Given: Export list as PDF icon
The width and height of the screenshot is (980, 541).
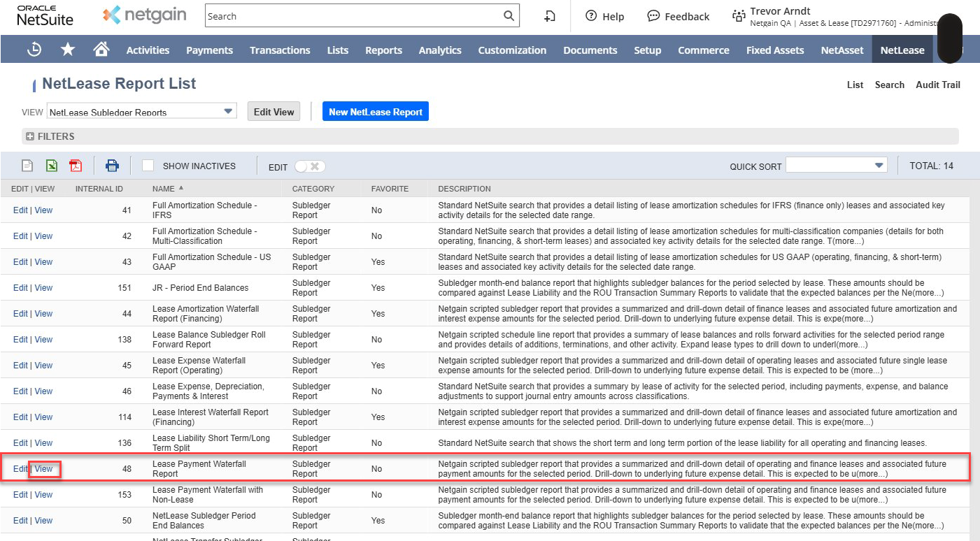Looking at the screenshot, I should pos(75,166).
